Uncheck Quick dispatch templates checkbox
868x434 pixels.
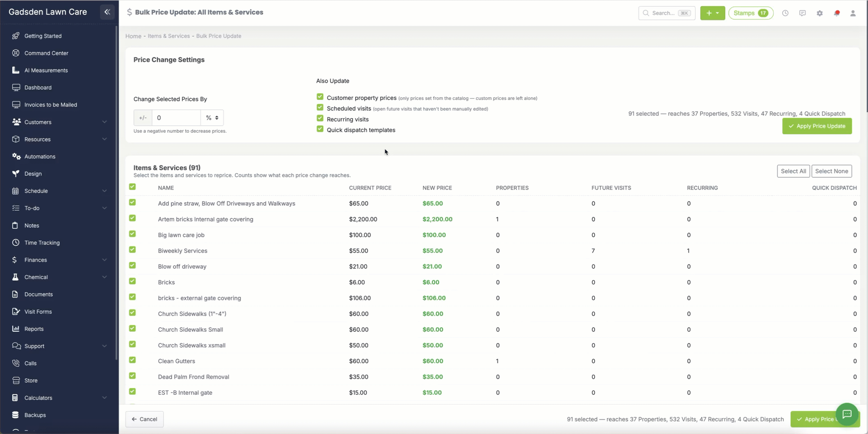(320, 129)
